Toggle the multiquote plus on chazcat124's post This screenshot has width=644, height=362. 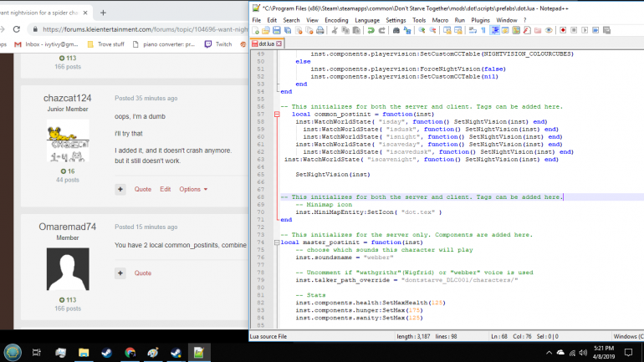click(120, 189)
